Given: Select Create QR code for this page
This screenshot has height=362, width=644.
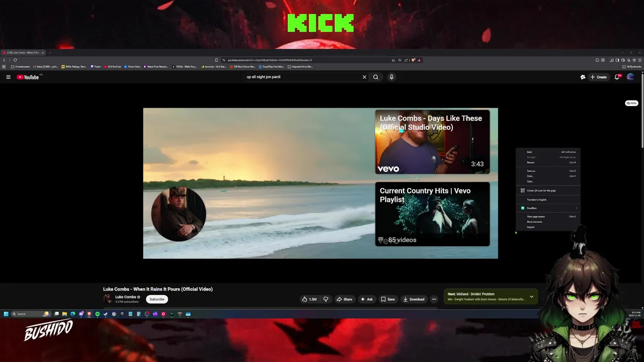Looking at the screenshot, I should [x=548, y=191].
